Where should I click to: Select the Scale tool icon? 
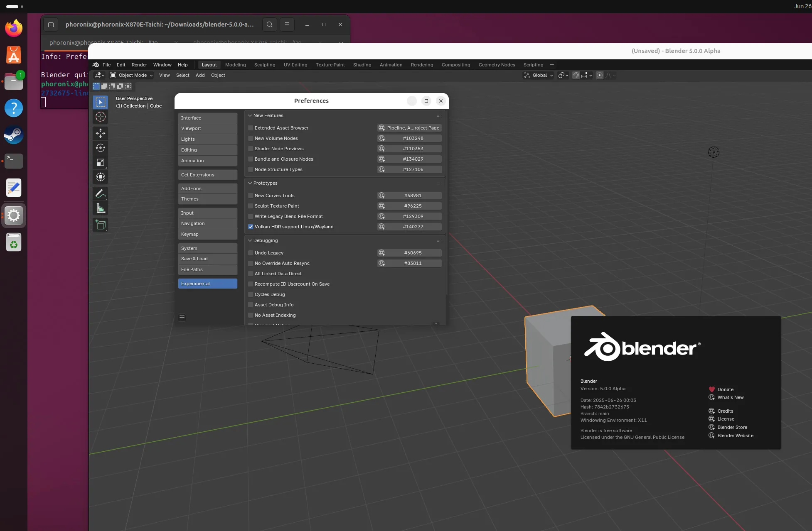(101, 162)
